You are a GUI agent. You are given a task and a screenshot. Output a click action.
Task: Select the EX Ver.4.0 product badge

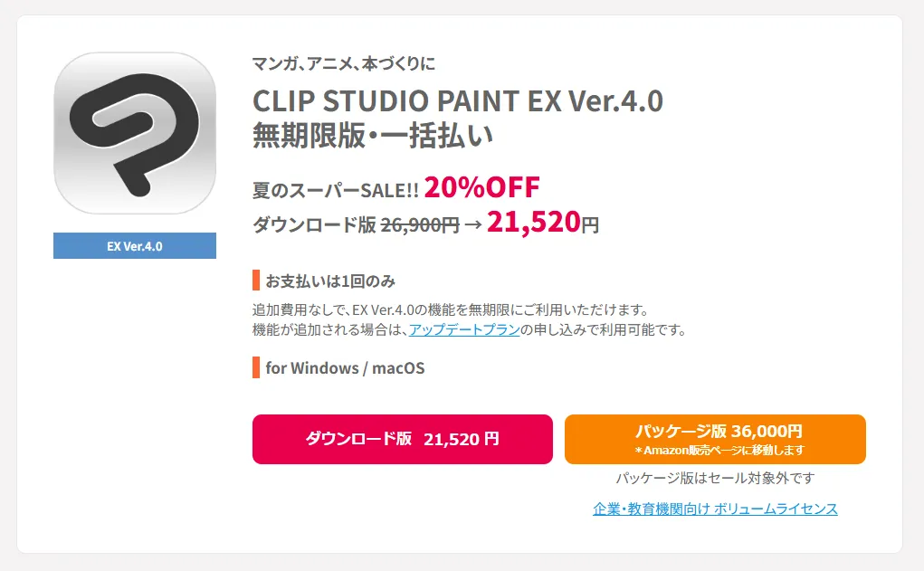coord(134,245)
